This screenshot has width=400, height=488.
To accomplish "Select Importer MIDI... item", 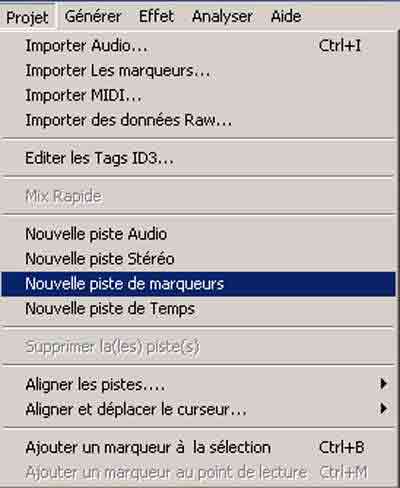I will pyautogui.click(x=199, y=95).
